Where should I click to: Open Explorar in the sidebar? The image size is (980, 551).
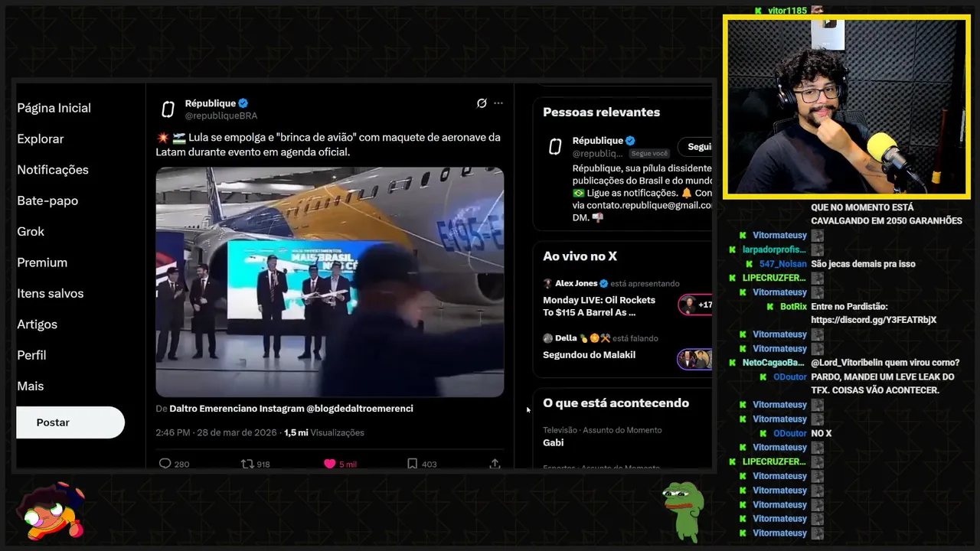pyautogui.click(x=41, y=139)
